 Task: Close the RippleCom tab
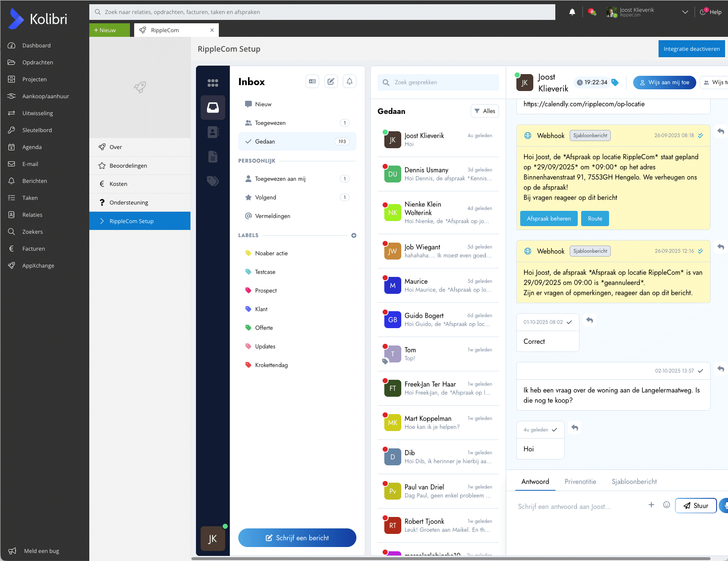coord(212,30)
